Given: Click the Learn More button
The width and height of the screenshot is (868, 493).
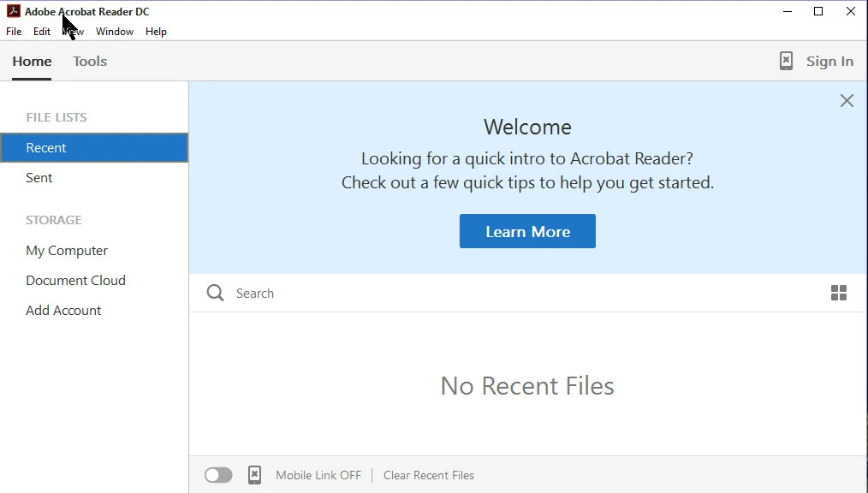Looking at the screenshot, I should (527, 231).
